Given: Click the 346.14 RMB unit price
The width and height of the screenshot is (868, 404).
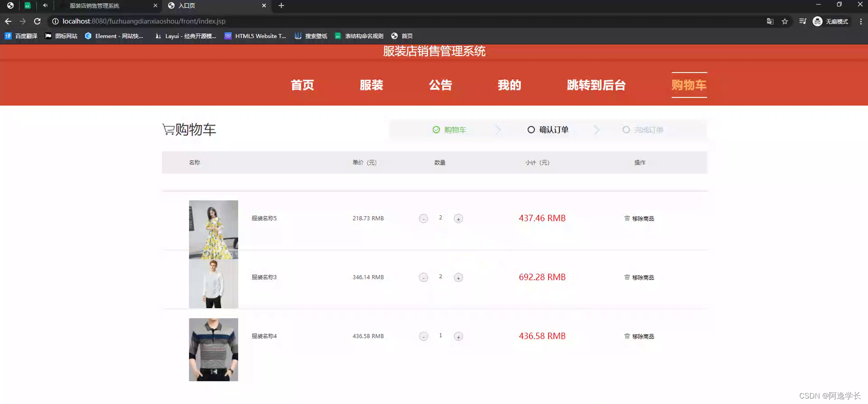Looking at the screenshot, I should [x=368, y=277].
